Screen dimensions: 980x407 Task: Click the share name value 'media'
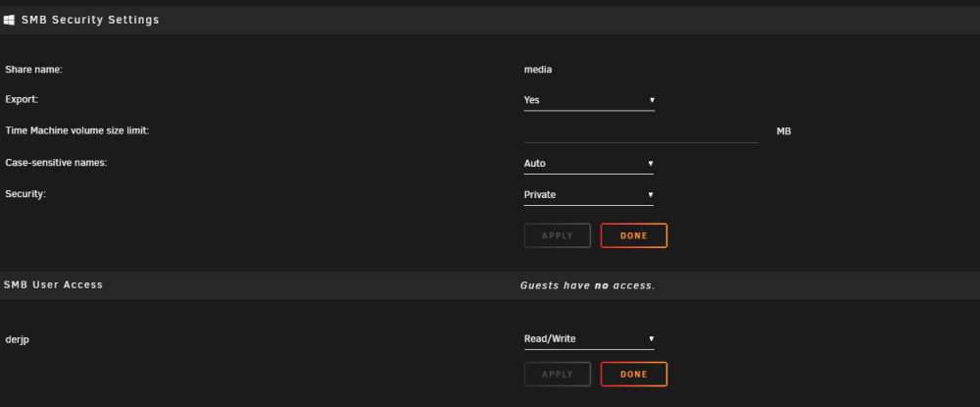[538, 70]
